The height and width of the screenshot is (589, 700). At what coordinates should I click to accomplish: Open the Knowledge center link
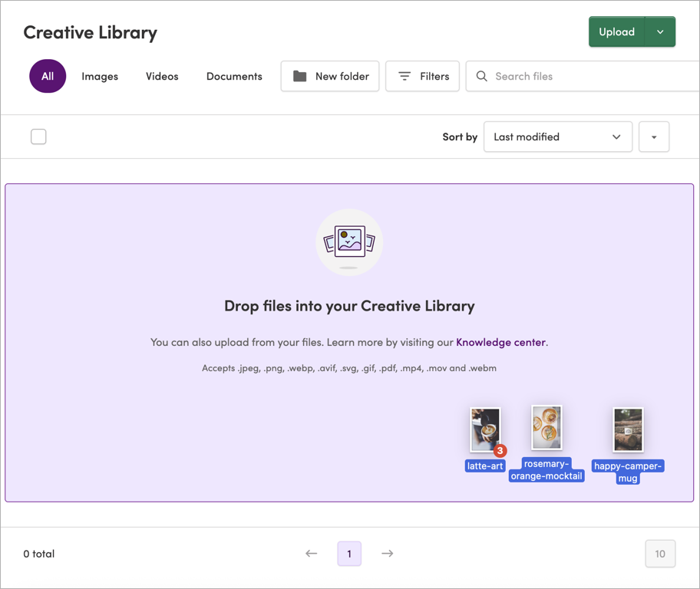pyautogui.click(x=500, y=342)
